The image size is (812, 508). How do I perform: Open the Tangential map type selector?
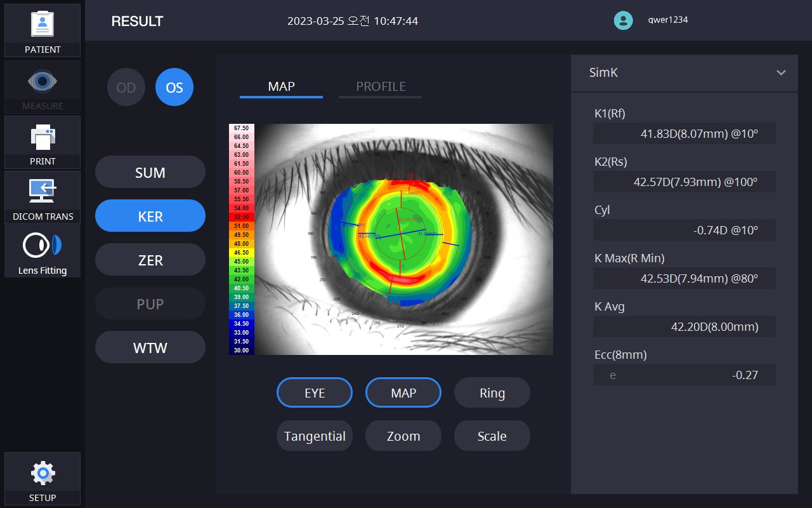click(315, 436)
